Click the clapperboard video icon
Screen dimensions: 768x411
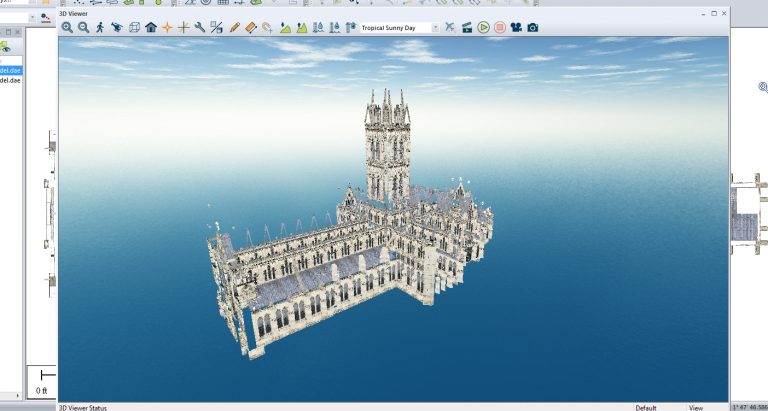click(x=467, y=27)
